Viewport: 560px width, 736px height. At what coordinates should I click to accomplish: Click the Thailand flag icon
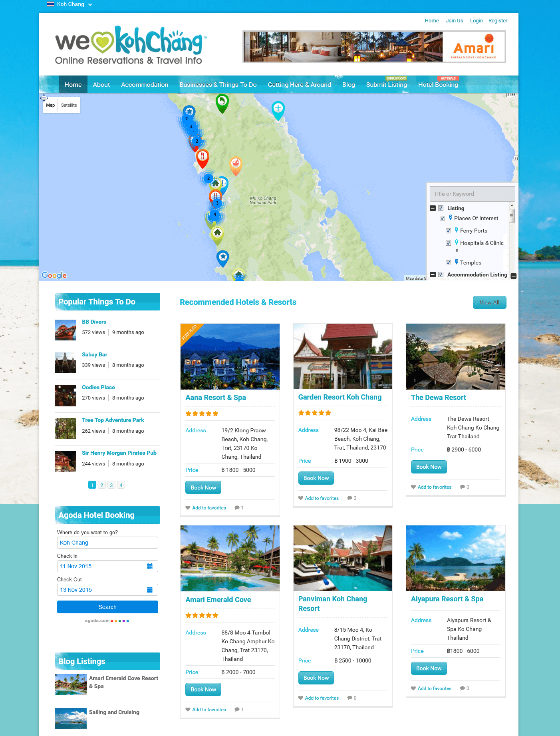pos(51,4)
